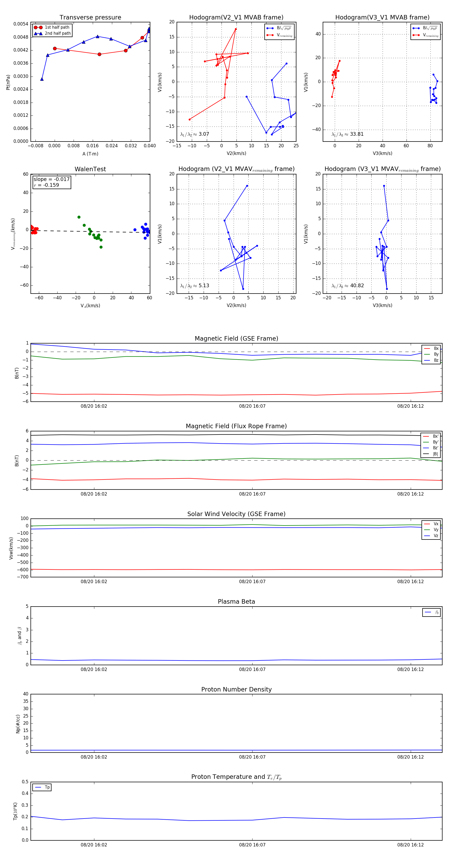Click the "Vsw(km/s)" axis label
Screen dimensions: 473x868
pyautogui.click(x=11, y=548)
